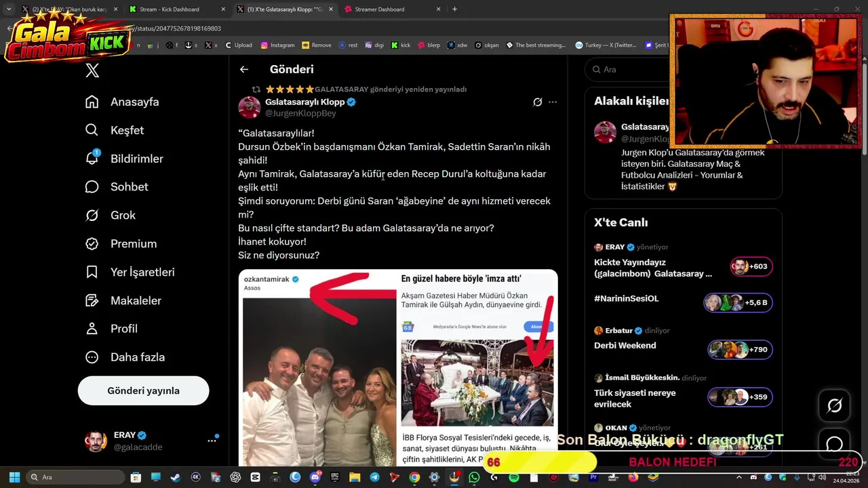This screenshot has height=488, width=868.
Task: Open the Turkey — X (Twitter) bookmark
Action: coord(606,45)
